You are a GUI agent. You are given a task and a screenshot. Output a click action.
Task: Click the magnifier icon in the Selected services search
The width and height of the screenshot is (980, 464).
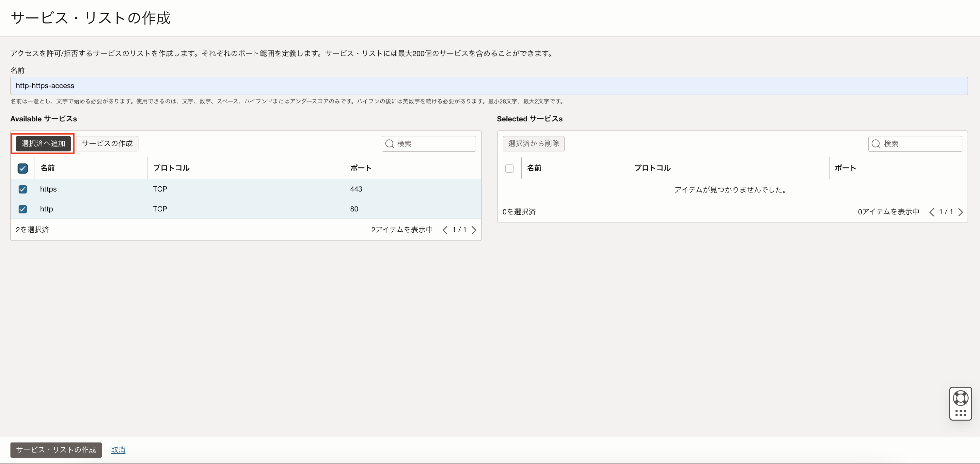pos(876,144)
